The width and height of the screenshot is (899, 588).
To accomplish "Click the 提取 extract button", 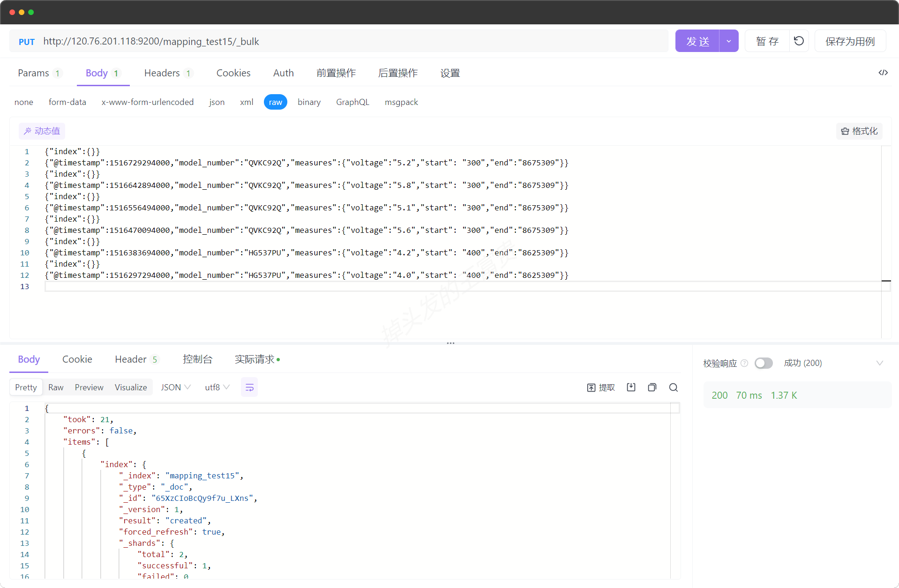I will pyautogui.click(x=601, y=387).
